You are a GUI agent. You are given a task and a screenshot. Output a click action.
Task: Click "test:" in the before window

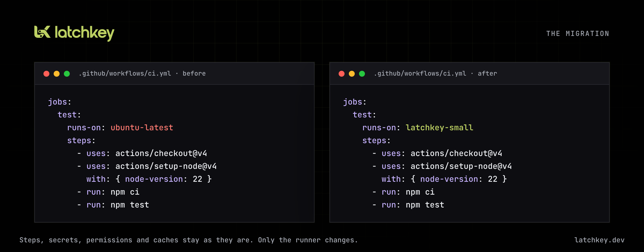[69, 115]
